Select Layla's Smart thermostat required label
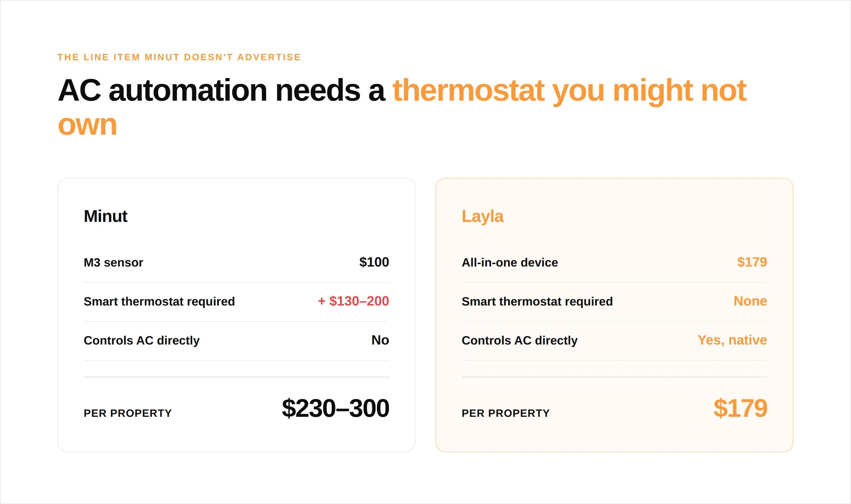 tap(537, 302)
